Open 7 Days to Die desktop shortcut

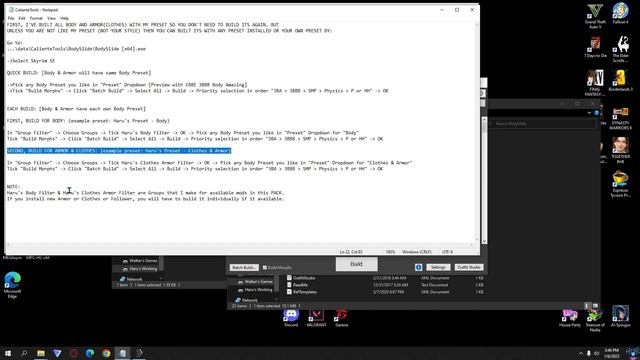pyautogui.click(x=595, y=47)
